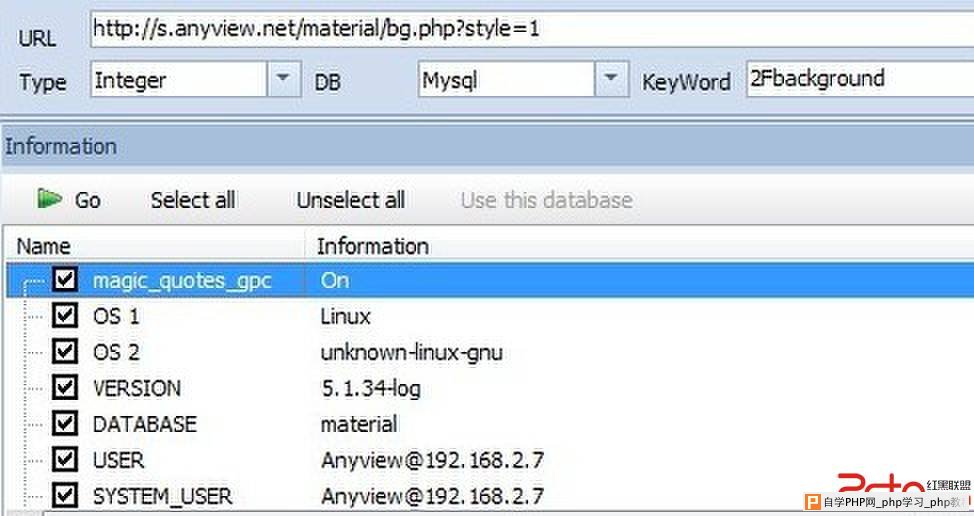974x516 pixels.
Task: Toggle the USER checkbox
Action: (x=65, y=459)
